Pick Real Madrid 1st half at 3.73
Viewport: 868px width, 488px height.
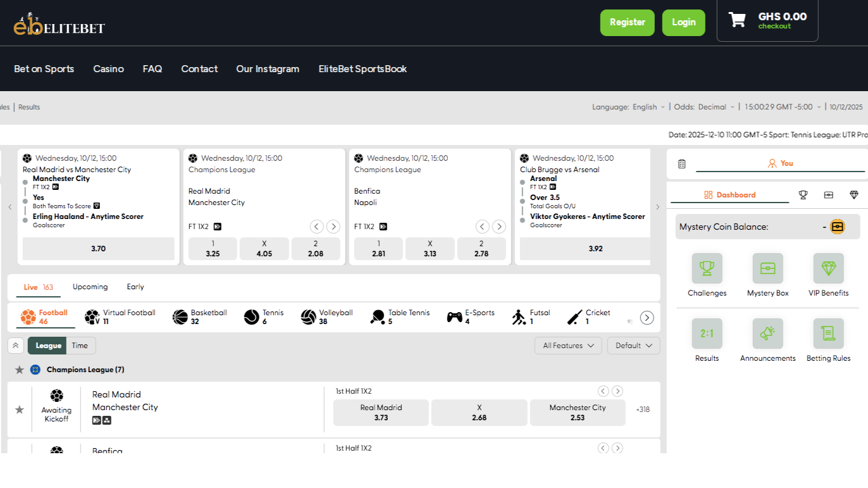click(x=381, y=413)
